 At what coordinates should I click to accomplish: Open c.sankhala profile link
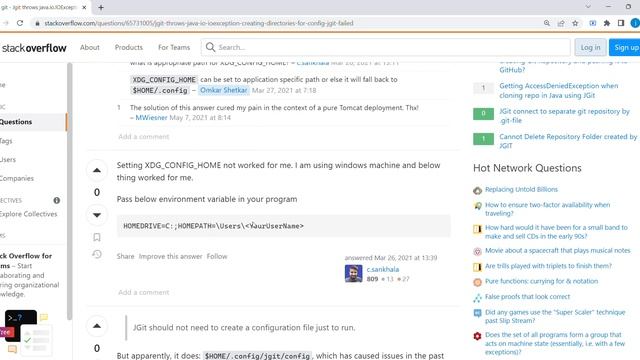click(x=383, y=269)
